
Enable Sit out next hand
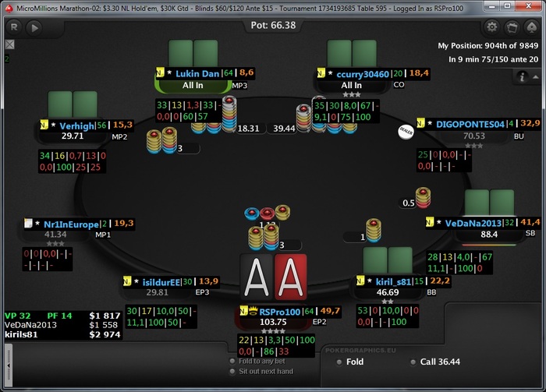coord(261,372)
